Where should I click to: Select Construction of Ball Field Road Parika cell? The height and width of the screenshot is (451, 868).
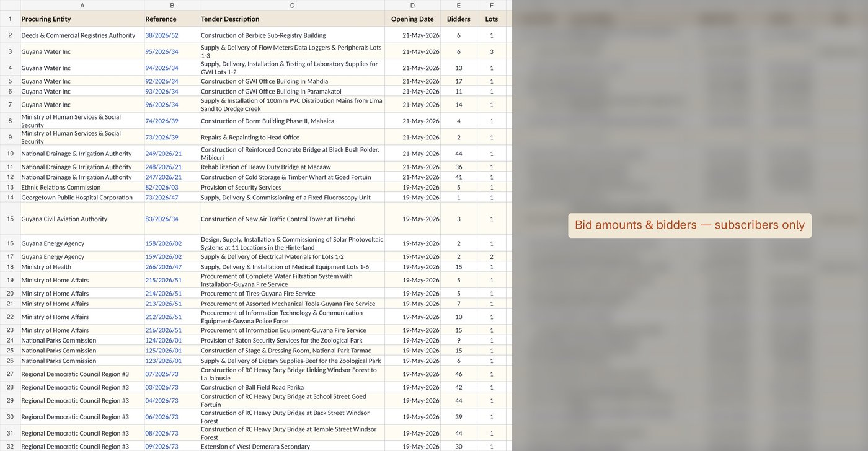coord(293,387)
